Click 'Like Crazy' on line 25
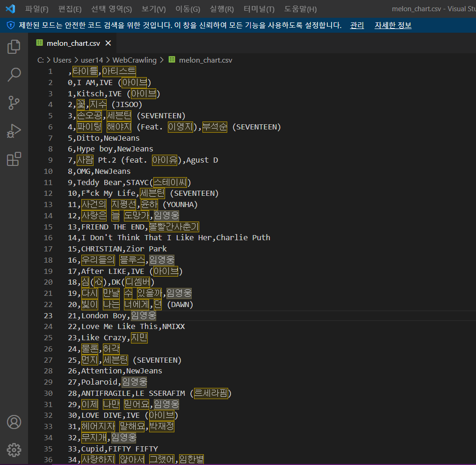The height and width of the screenshot is (465, 476). (x=103, y=338)
